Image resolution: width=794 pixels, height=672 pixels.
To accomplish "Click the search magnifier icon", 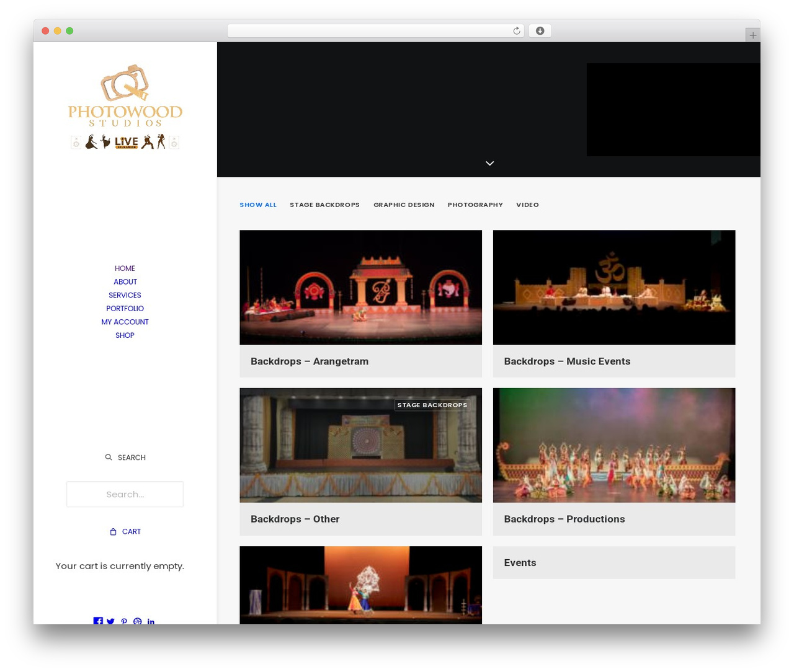I will pos(109,457).
